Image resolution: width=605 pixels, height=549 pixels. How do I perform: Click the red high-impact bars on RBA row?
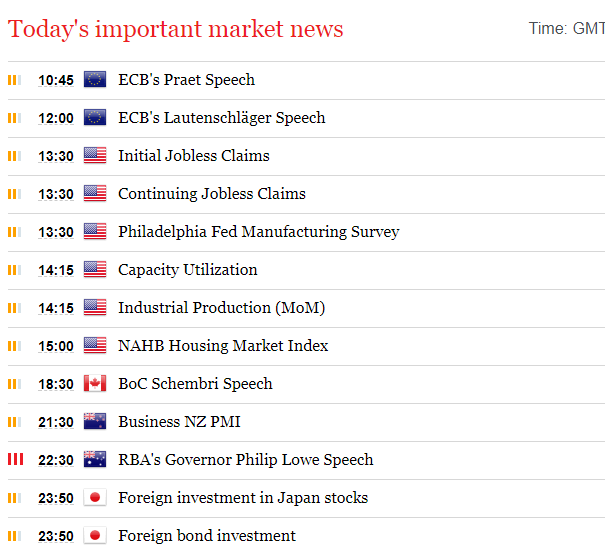[x=15, y=459]
